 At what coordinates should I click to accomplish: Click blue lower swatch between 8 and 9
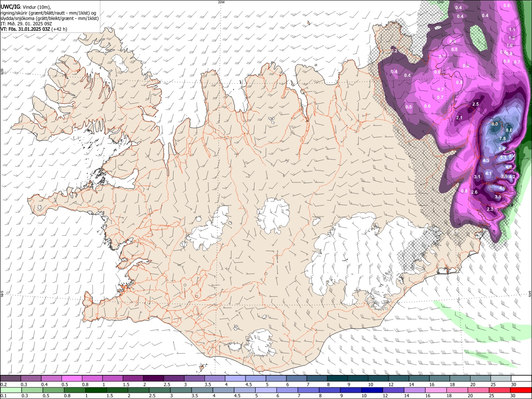click(330, 390)
